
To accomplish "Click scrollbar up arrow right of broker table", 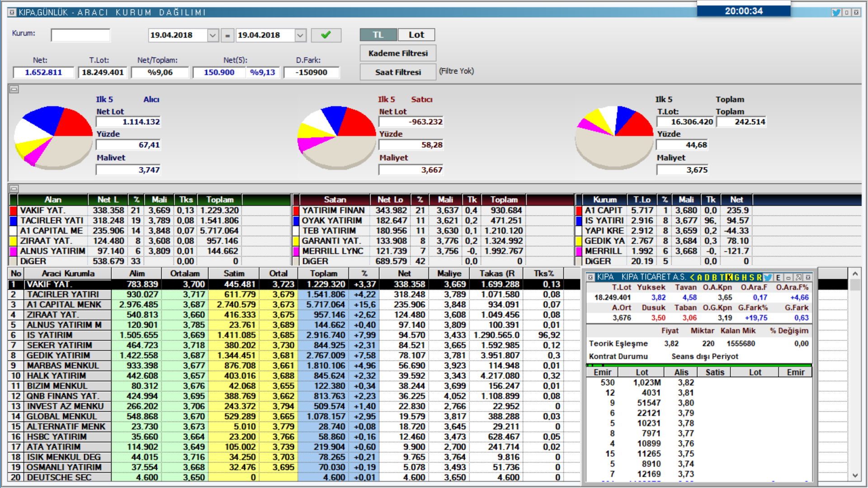I will coord(855,274).
